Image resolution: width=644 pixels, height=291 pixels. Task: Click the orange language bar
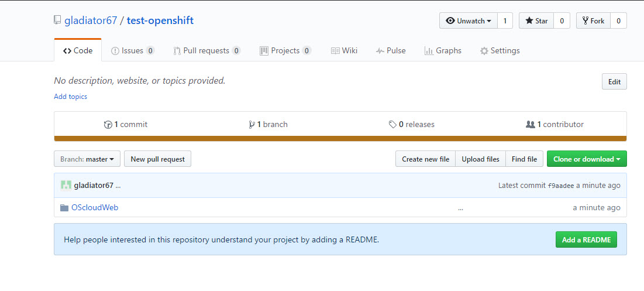(340, 139)
